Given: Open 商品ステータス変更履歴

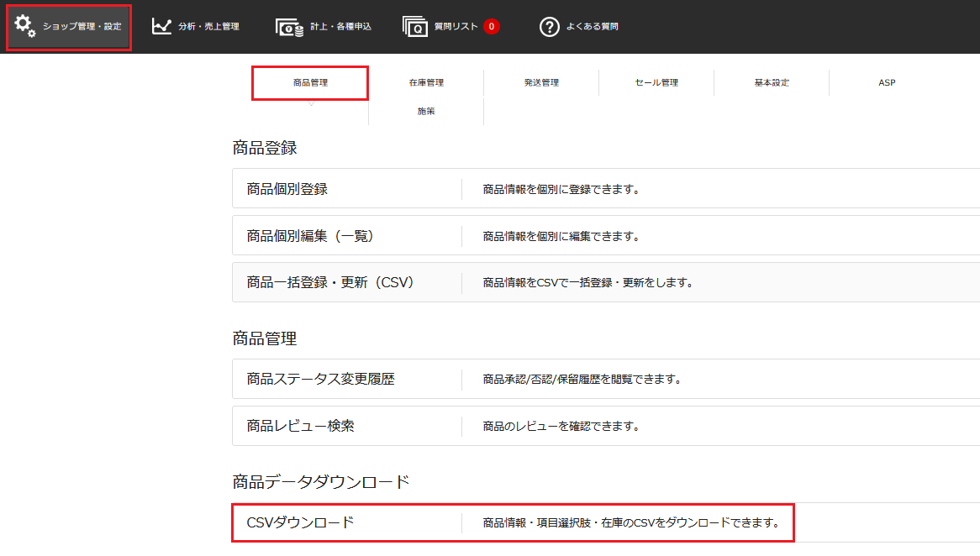Looking at the screenshot, I should [x=606, y=379].
